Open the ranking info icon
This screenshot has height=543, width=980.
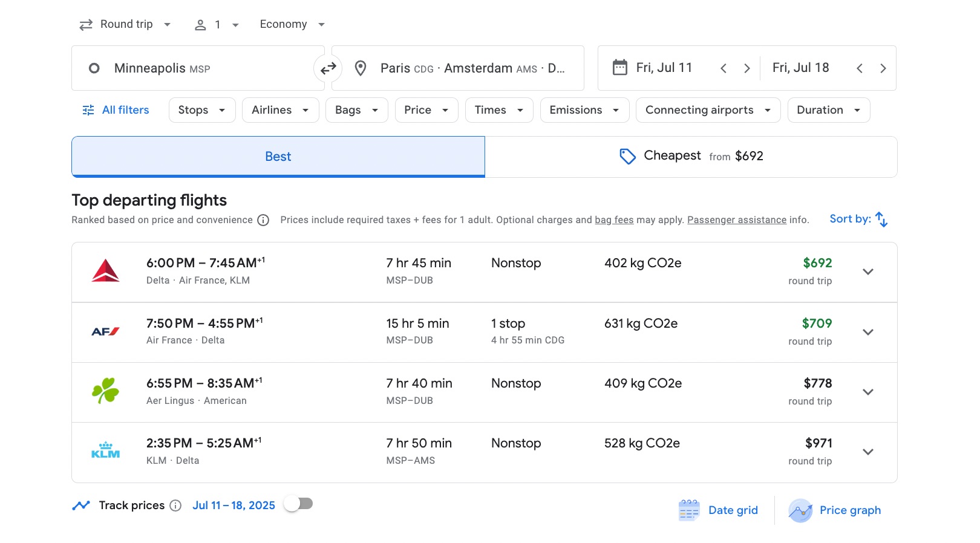(263, 220)
